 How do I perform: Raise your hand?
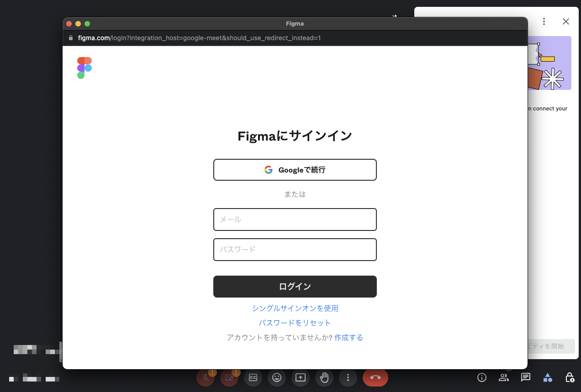[x=324, y=377]
